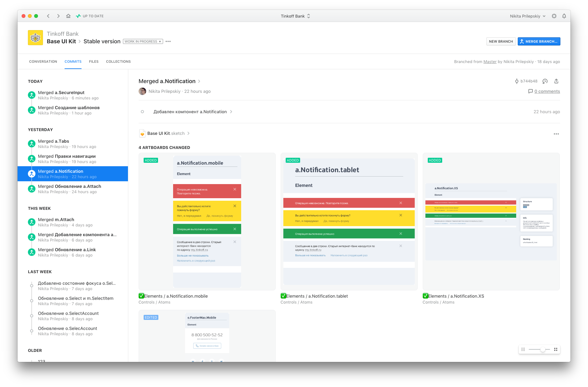Go back with the left arrow
This screenshot has width=588, height=387.
point(48,16)
